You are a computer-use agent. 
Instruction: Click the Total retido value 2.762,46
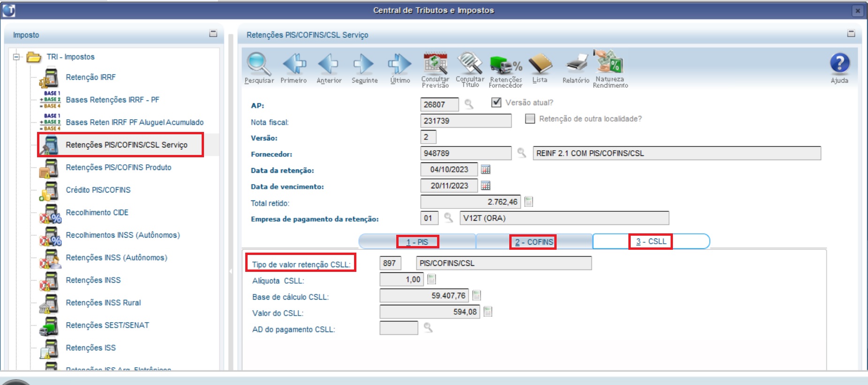pyautogui.click(x=470, y=201)
